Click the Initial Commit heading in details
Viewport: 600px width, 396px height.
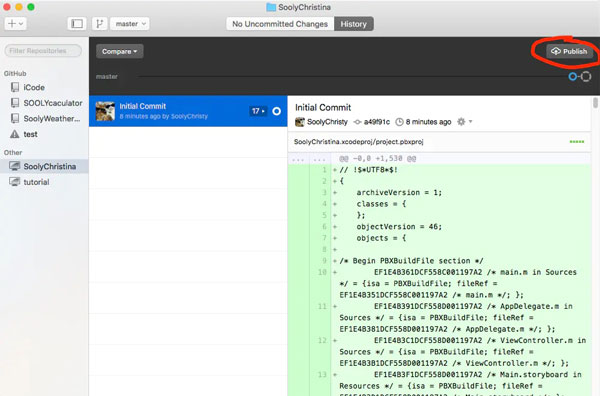[x=323, y=108]
